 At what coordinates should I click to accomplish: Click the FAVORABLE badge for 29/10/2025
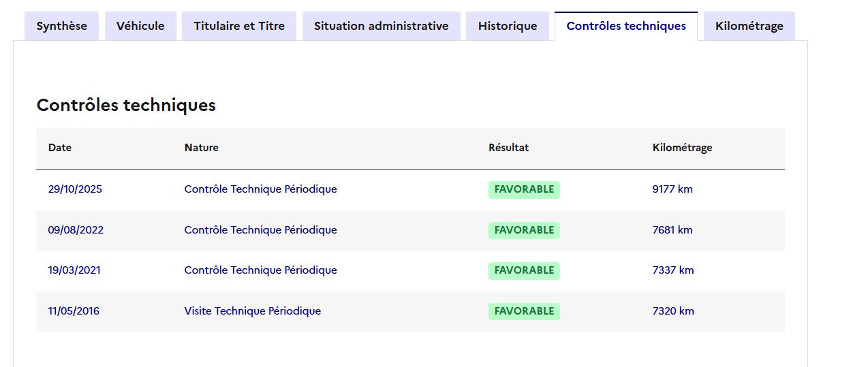point(524,189)
